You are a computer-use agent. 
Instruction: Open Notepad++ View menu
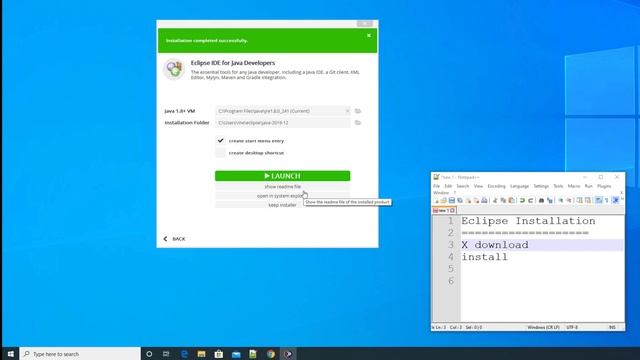[478, 186]
